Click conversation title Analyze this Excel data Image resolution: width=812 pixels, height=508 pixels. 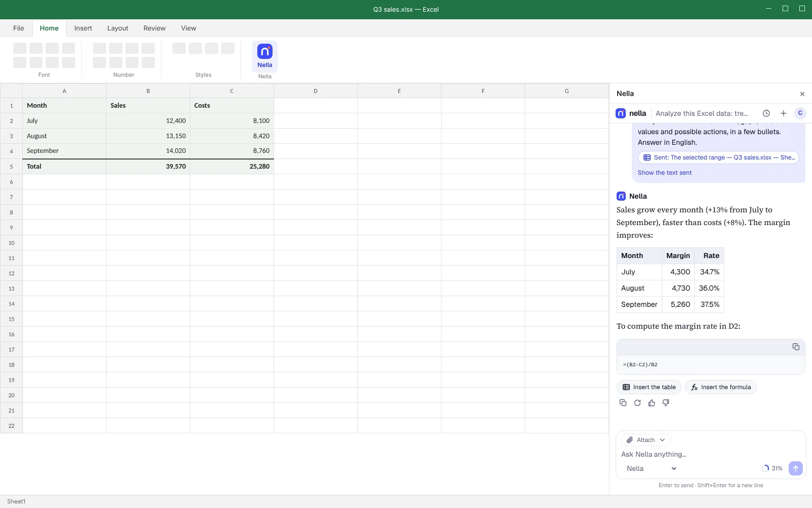pyautogui.click(x=702, y=113)
